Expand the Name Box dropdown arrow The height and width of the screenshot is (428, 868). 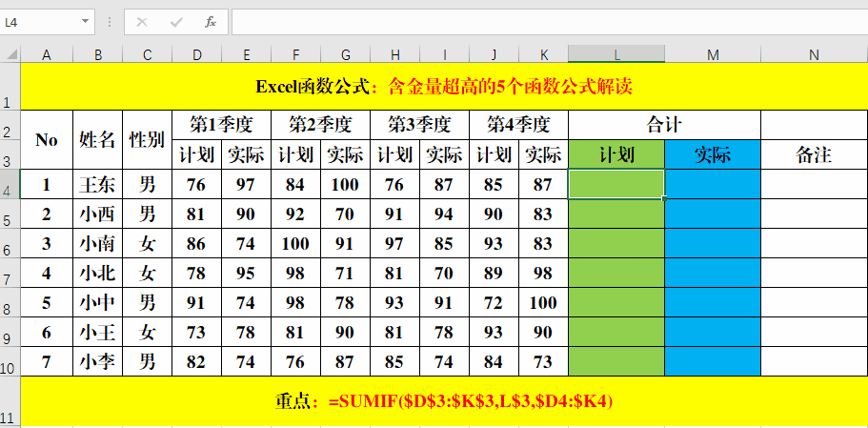coord(85,22)
